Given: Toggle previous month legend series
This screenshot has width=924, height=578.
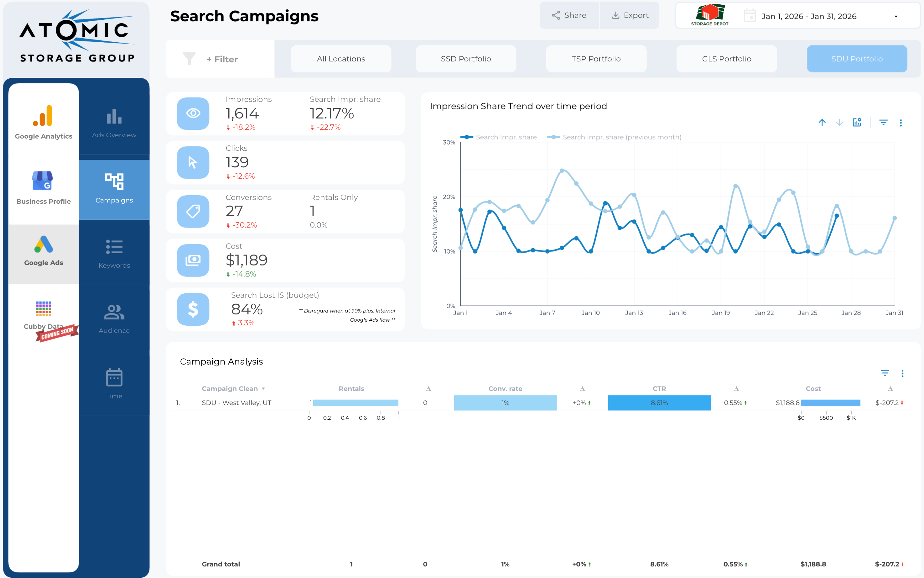Looking at the screenshot, I should click(614, 137).
